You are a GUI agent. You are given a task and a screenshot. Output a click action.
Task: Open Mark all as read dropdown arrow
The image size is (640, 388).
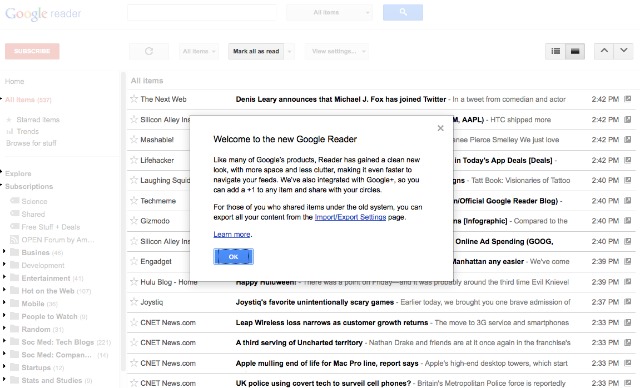[x=289, y=51]
